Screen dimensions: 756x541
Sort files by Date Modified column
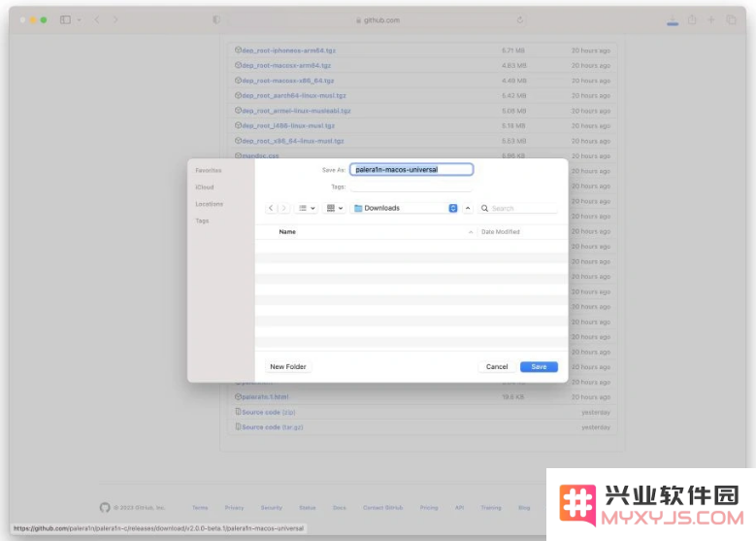point(500,232)
